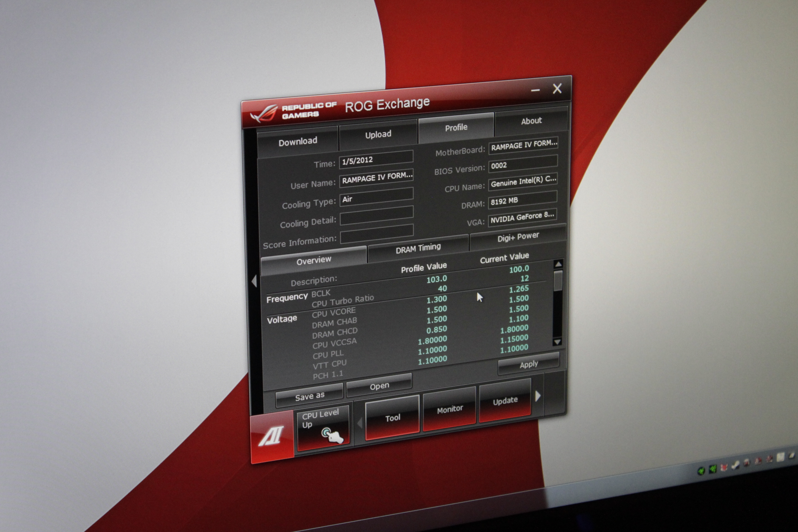Click the Frequency group label
Image resolution: width=798 pixels, height=532 pixels.
pos(287,298)
